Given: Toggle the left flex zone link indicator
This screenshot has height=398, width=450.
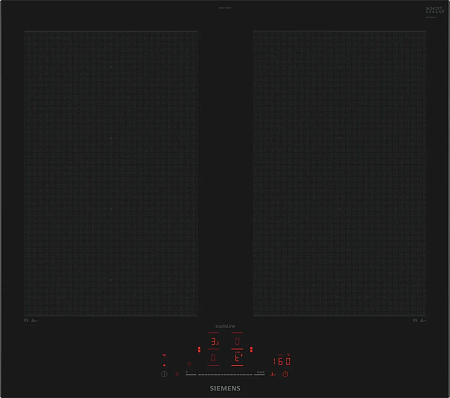Looking at the screenshot, I should pyautogui.click(x=199, y=349).
